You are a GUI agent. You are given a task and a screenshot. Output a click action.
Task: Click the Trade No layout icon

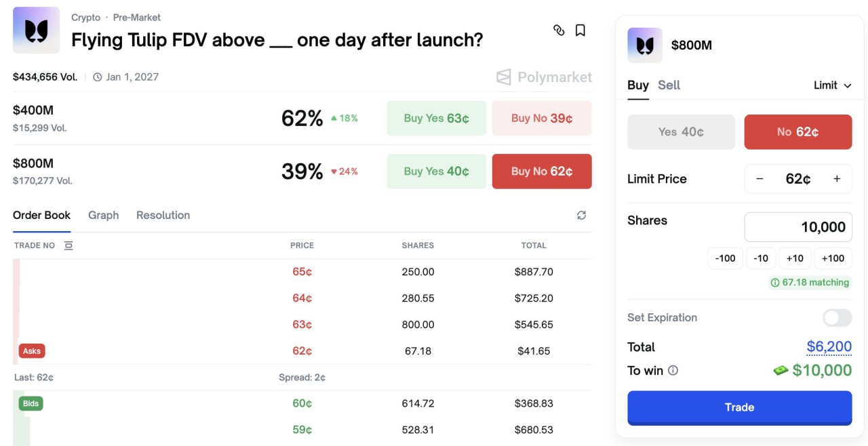click(68, 245)
